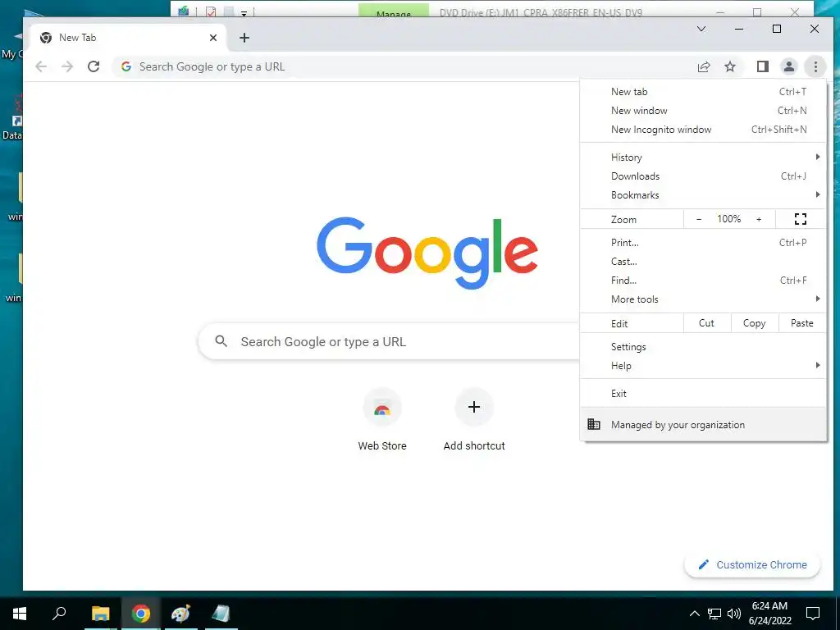This screenshot has width=840, height=630.
Task: Click Copy in the Edit row
Action: [755, 323]
